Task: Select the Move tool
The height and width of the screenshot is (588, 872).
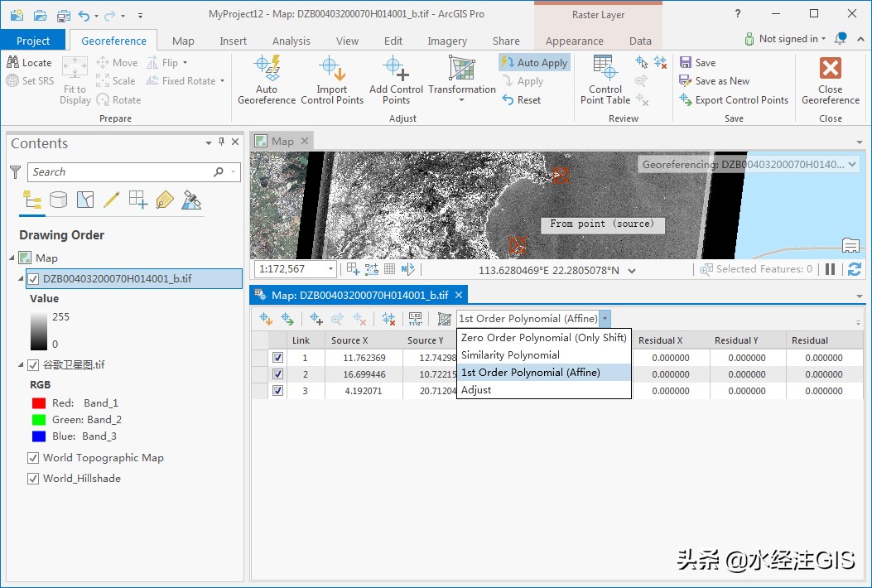Action: 117,63
